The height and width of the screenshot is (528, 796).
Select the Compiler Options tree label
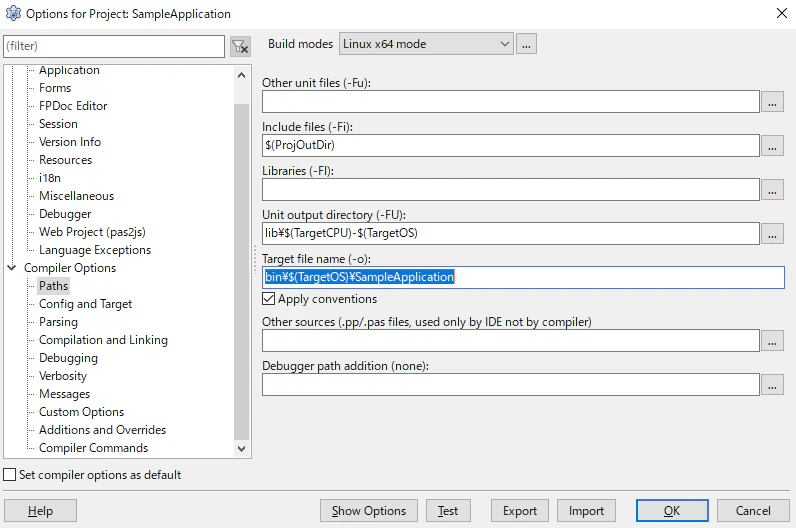click(70, 268)
